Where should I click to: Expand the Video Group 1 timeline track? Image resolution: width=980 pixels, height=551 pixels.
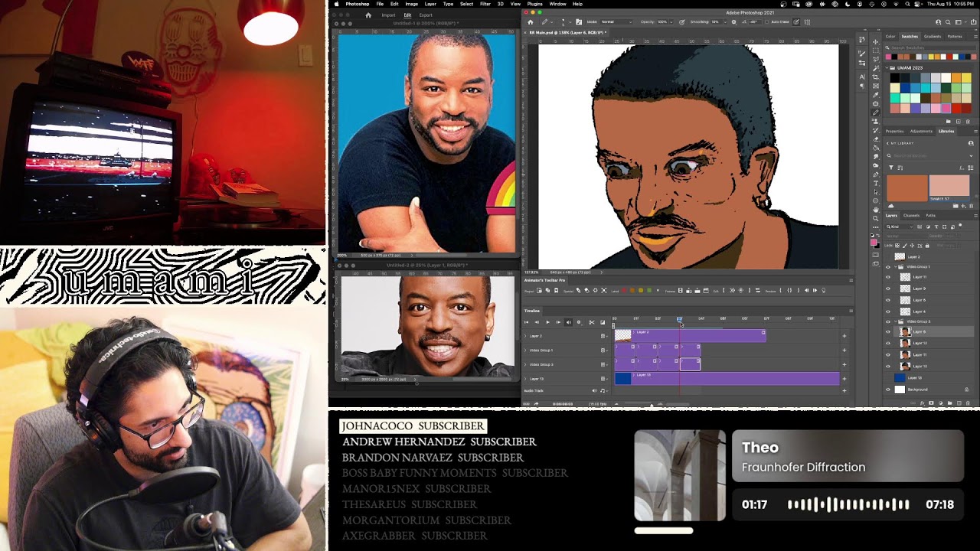pyautogui.click(x=525, y=350)
